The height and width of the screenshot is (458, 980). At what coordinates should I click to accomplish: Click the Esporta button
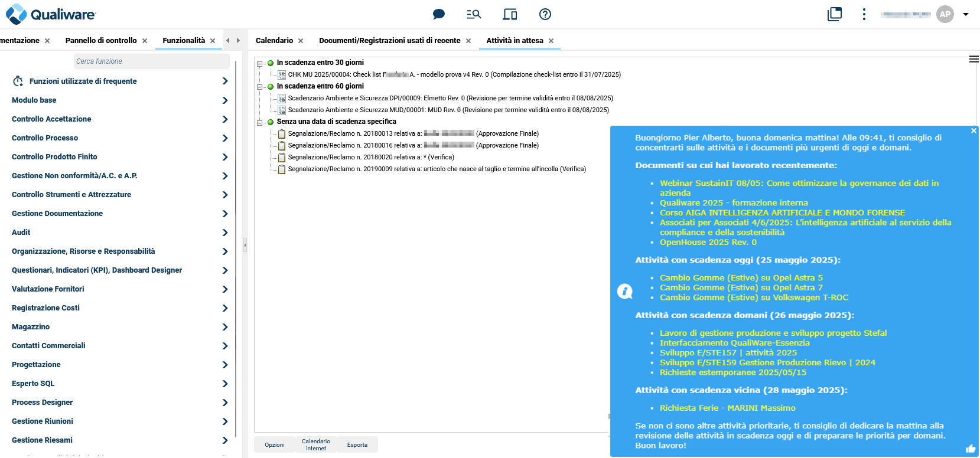click(357, 445)
